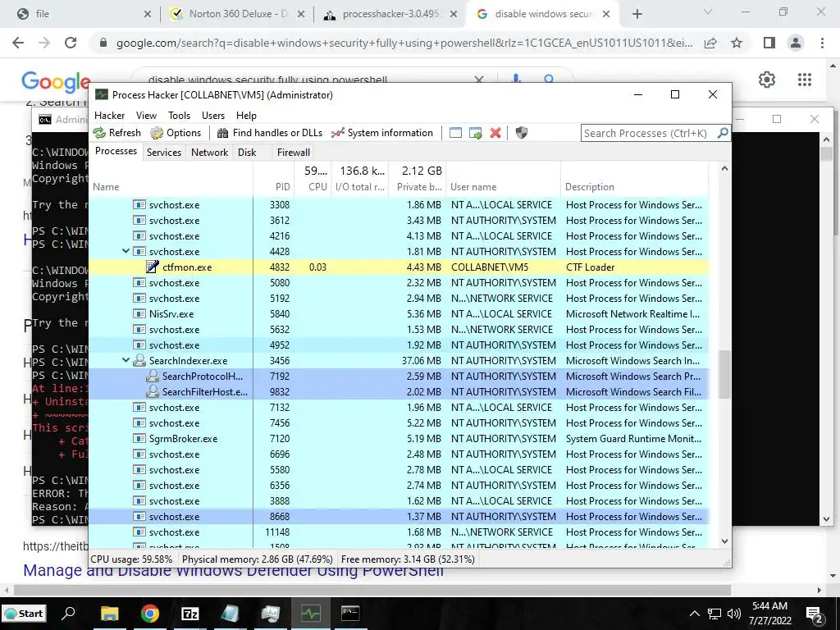Open the Users menu
840x630 pixels.
pyautogui.click(x=213, y=115)
